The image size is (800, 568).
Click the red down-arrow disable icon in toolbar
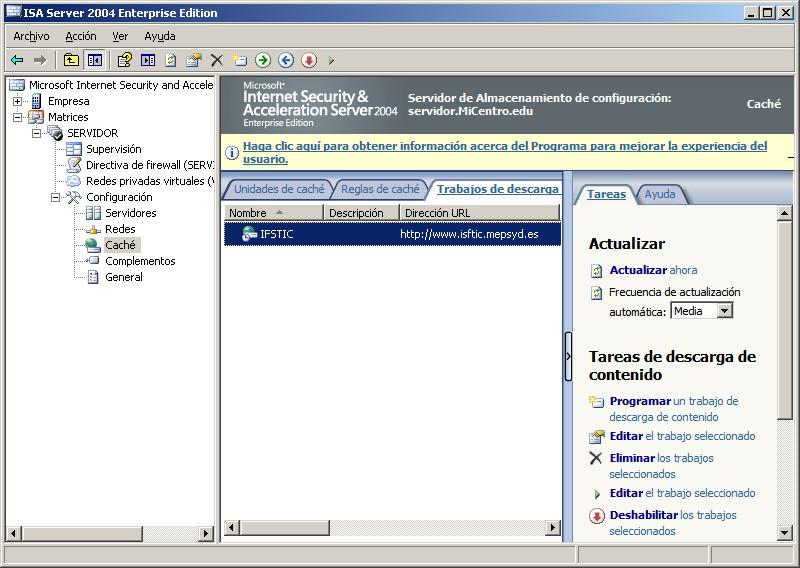tap(309, 61)
